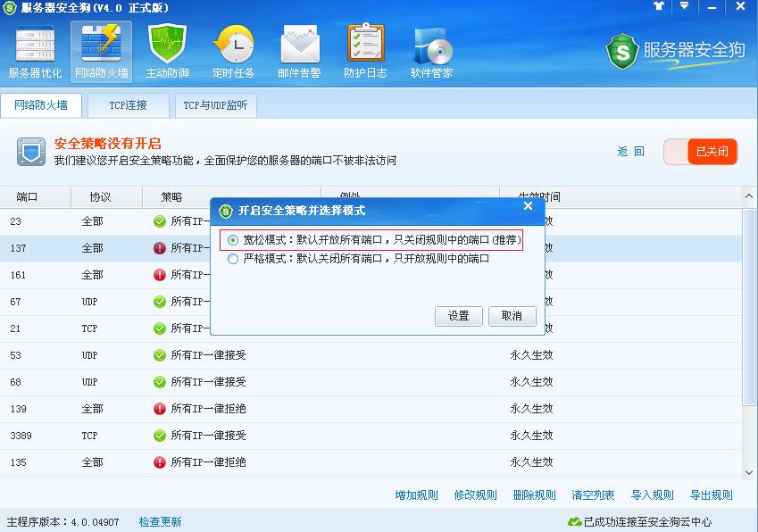This screenshot has height=532, width=758.
Task: Open the 定时任务 scheduler icon
Action: pos(233,49)
